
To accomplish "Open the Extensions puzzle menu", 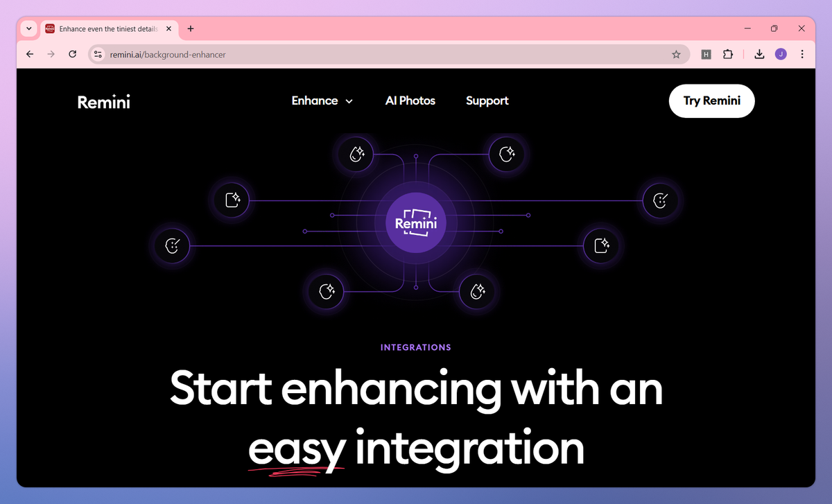I will pos(727,54).
